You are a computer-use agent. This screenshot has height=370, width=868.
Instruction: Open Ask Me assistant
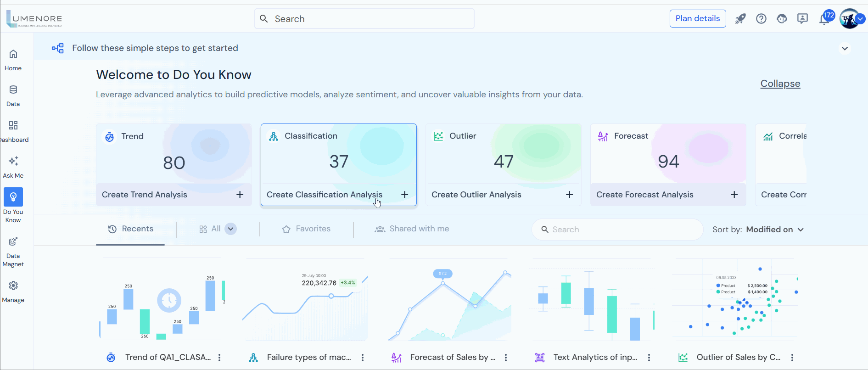[x=13, y=167]
